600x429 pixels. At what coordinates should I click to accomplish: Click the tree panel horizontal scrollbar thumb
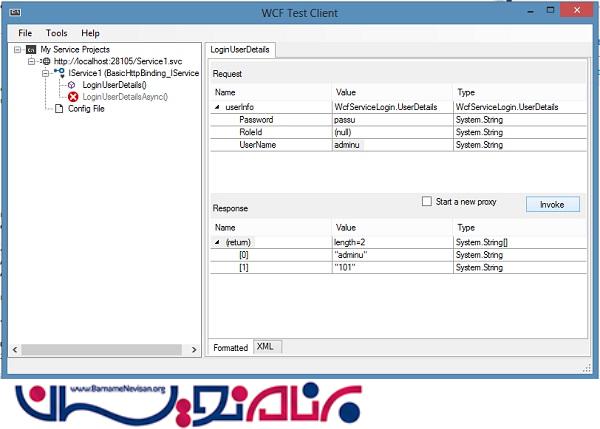(x=101, y=349)
